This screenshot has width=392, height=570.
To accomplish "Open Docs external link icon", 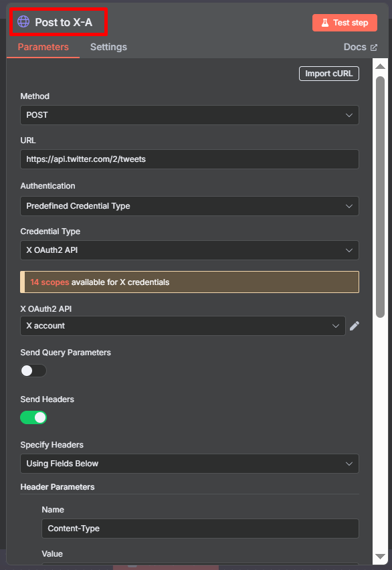I will pyautogui.click(x=374, y=47).
